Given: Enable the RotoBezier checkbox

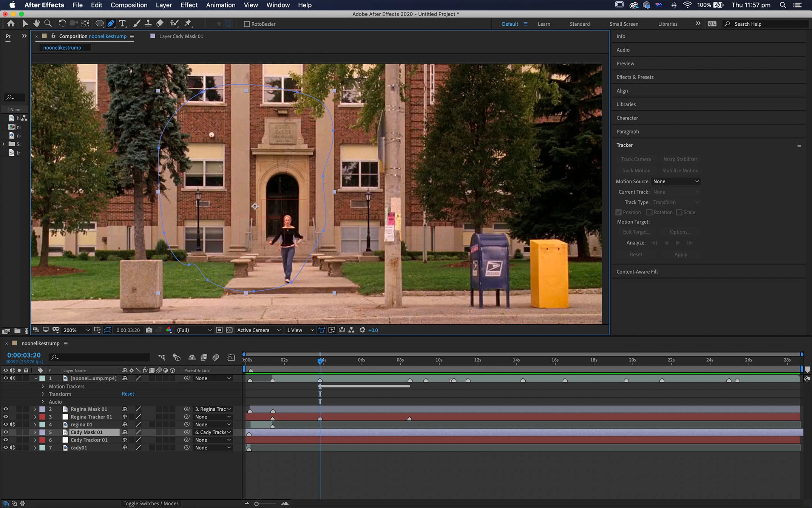Looking at the screenshot, I should coord(247,24).
